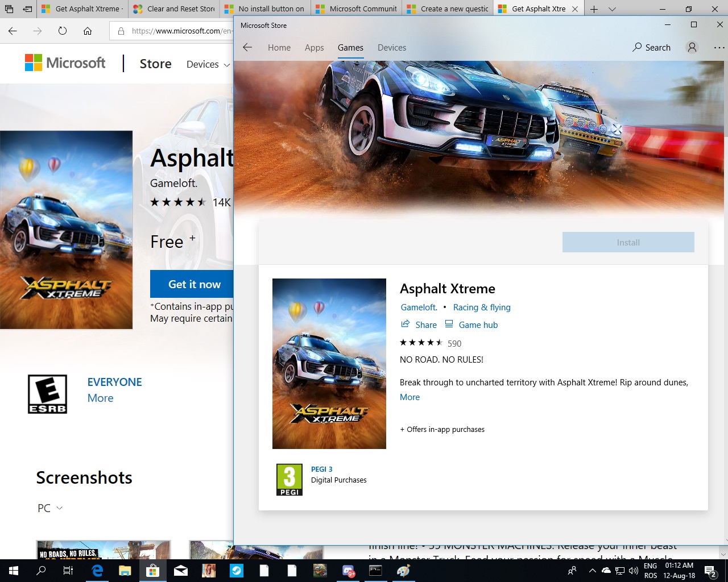Click Share for Asphalt Xtreme
Screen dimensions: 728x582
(419, 325)
